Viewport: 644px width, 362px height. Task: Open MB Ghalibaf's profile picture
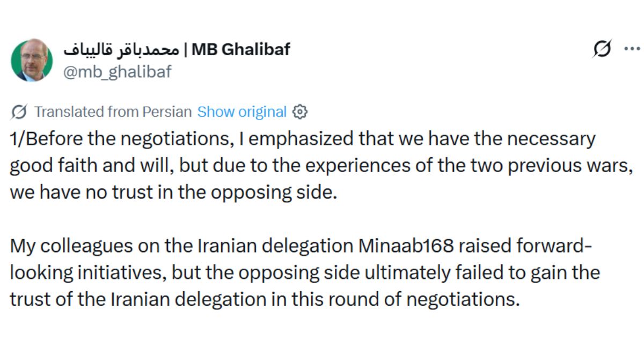click(31, 60)
